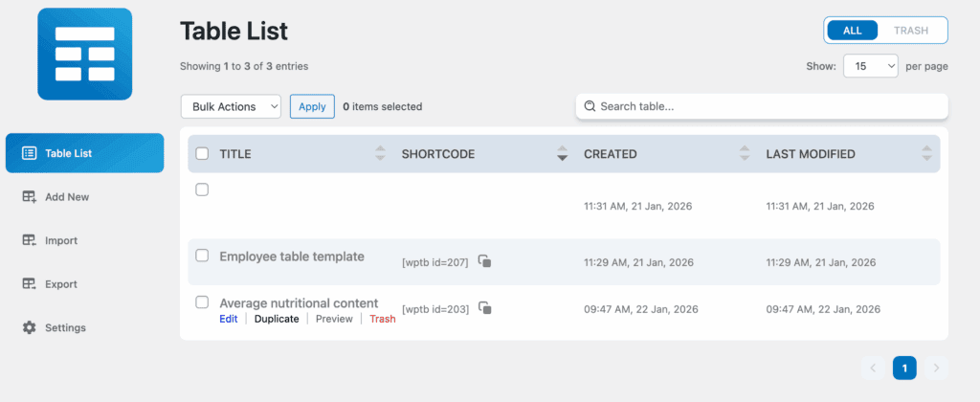Click Preview under Average nutritional content
980x402 pixels.
tap(334, 319)
